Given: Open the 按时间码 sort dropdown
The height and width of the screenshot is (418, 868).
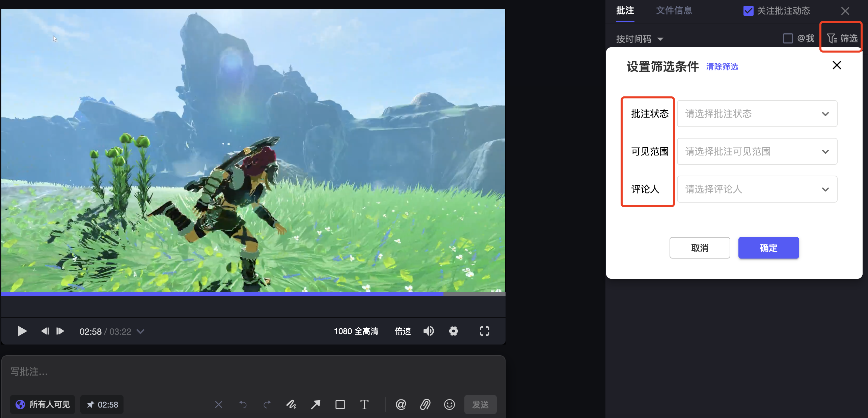Looking at the screenshot, I should pyautogui.click(x=640, y=39).
